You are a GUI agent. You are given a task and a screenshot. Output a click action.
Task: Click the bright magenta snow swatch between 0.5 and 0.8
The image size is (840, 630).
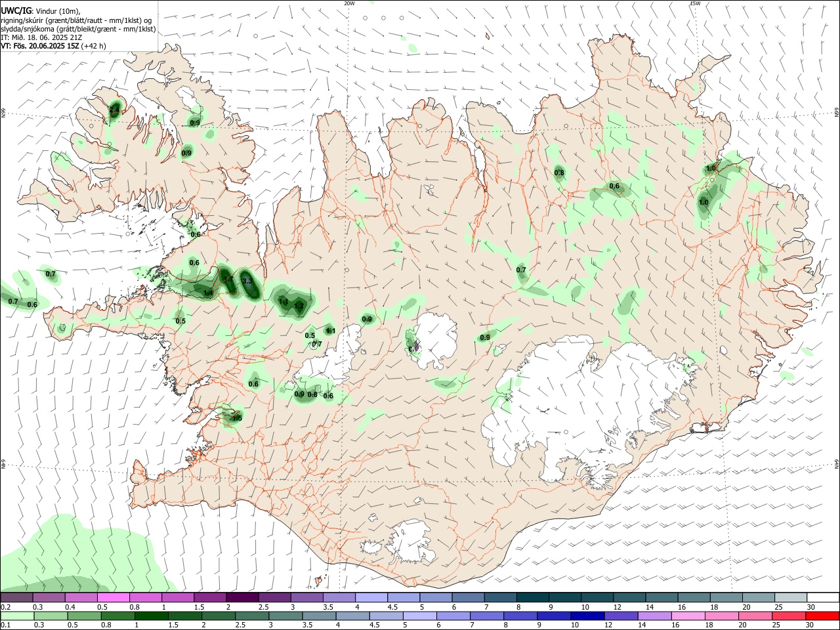[x=114, y=597]
